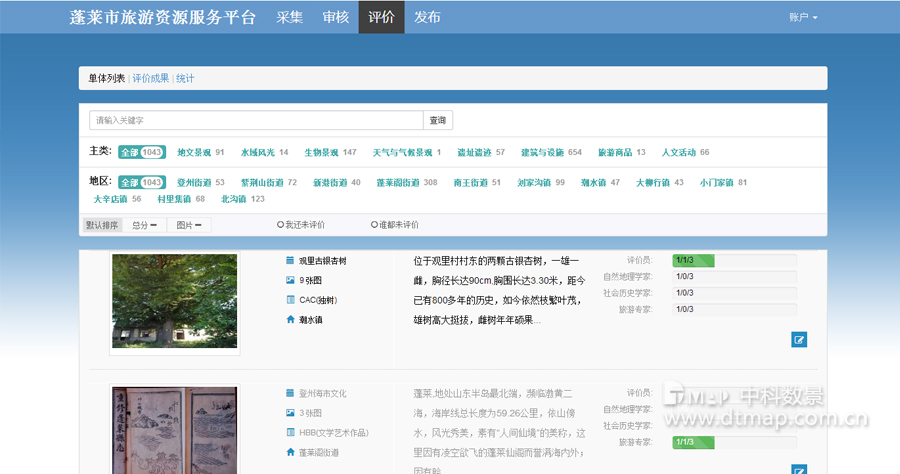Click the category icon beside CAC(独树)

pos(290,300)
